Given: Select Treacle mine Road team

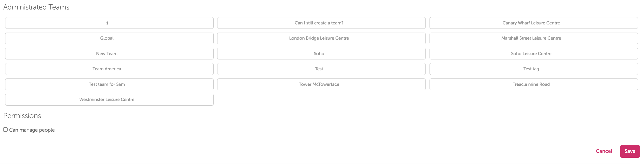Looking at the screenshot, I should point(534,84).
